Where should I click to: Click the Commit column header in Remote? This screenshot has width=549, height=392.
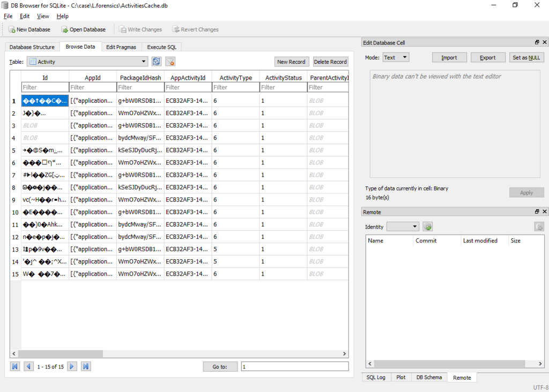tap(436, 240)
